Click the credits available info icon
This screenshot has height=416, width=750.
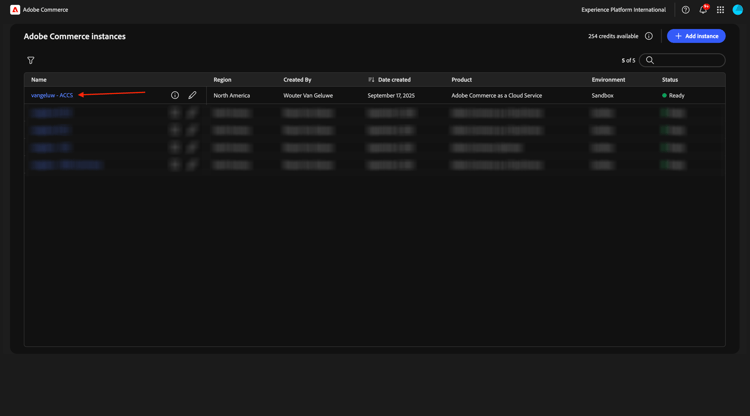(649, 36)
